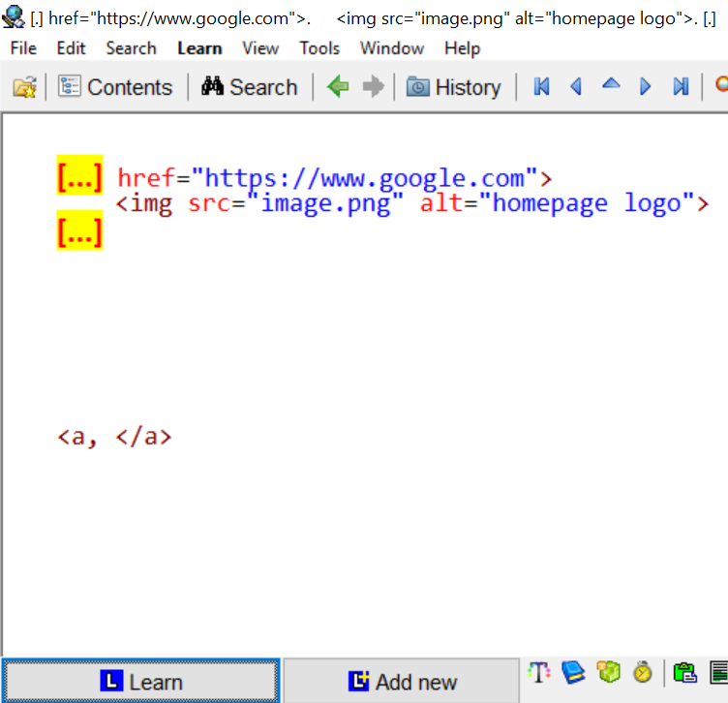
Task: Click the colorful T text icon
Action: pyautogui.click(x=538, y=672)
